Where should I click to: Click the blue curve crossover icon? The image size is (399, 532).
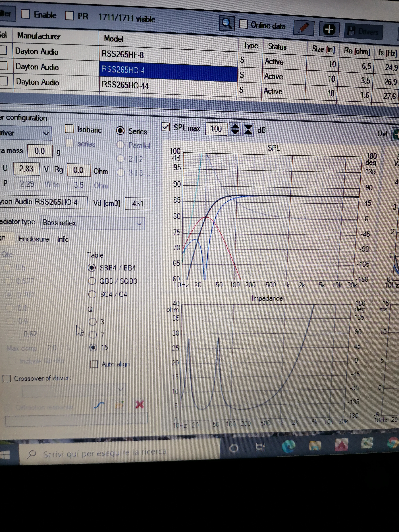coord(99,406)
